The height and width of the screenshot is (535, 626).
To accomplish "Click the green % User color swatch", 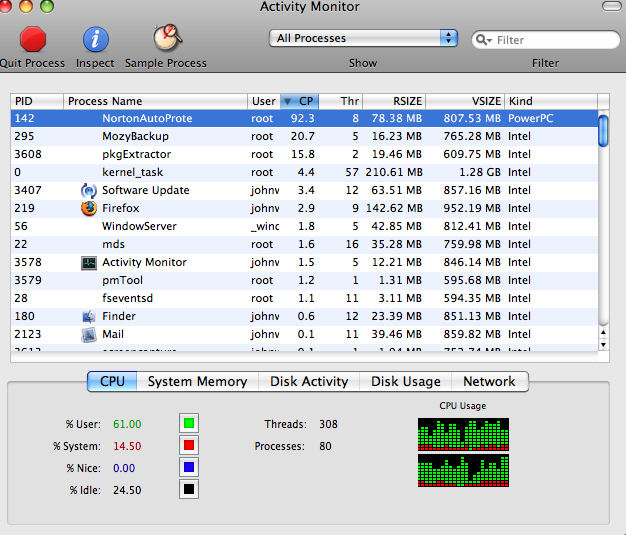I will point(188,424).
